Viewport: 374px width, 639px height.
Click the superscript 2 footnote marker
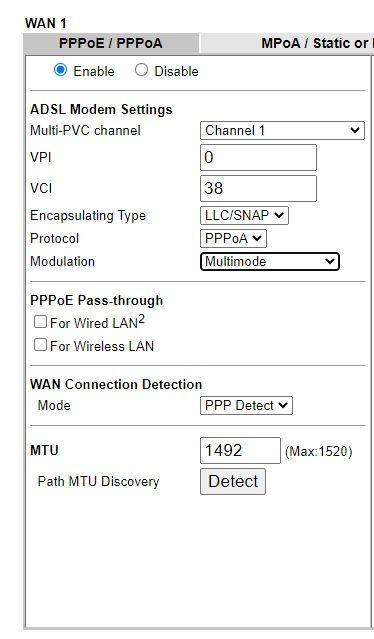click(141, 319)
